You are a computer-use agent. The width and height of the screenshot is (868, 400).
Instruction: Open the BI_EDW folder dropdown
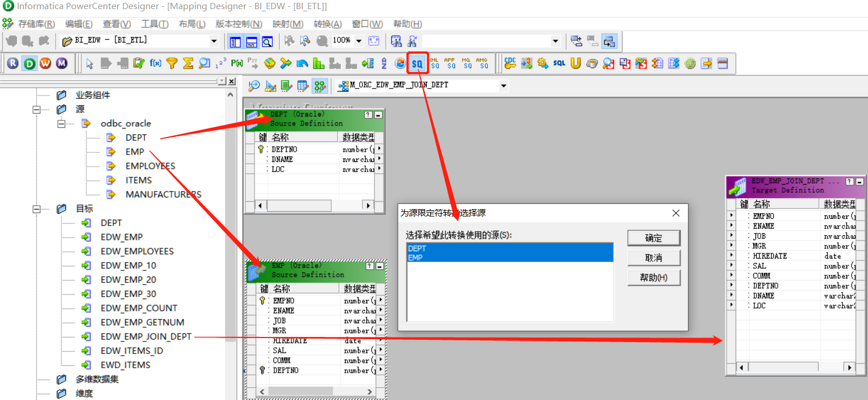[214, 41]
